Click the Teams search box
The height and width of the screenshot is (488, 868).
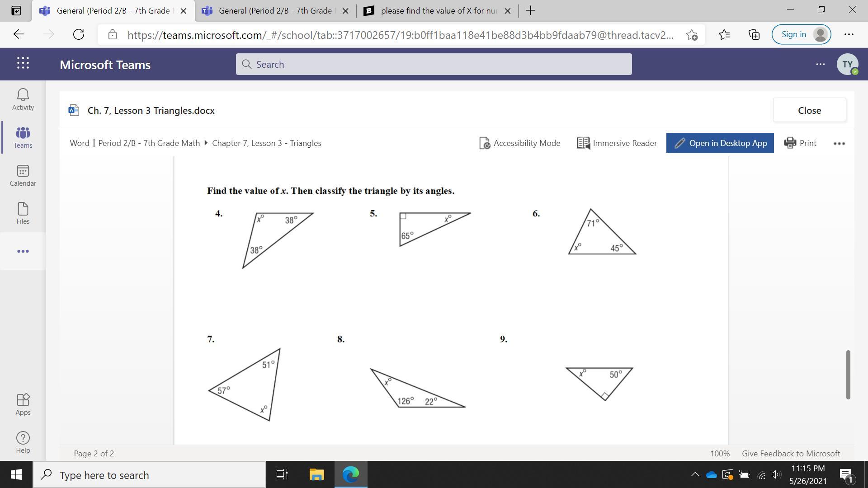pos(433,64)
